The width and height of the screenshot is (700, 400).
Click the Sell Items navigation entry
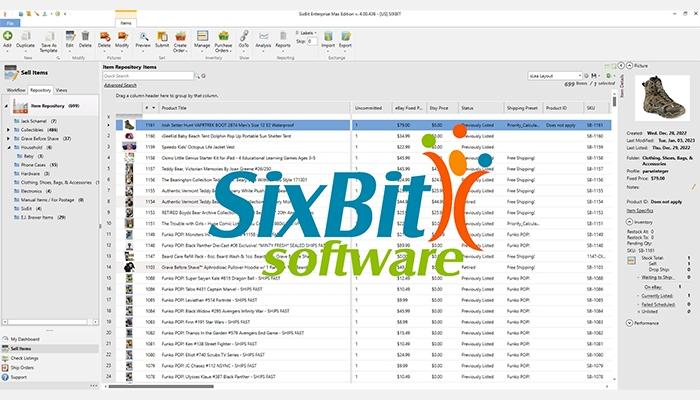coord(50,349)
